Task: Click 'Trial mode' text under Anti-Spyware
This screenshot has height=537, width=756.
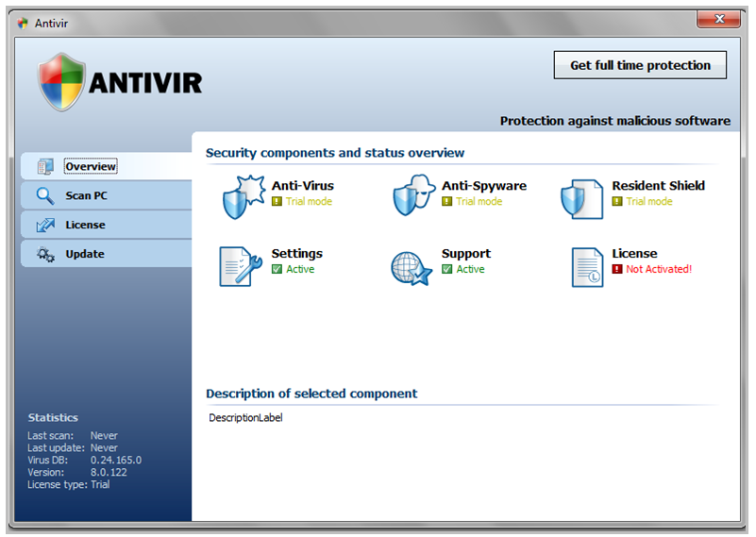Action: click(x=479, y=201)
